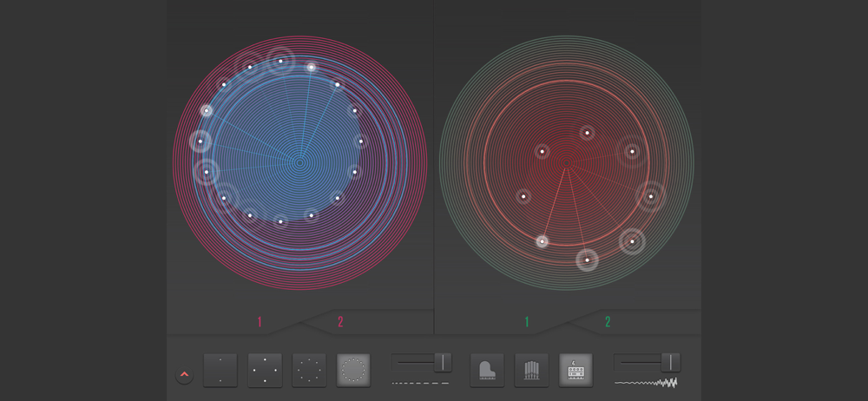Click the red ripple center of right circle

pyautogui.click(x=566, y=162)
